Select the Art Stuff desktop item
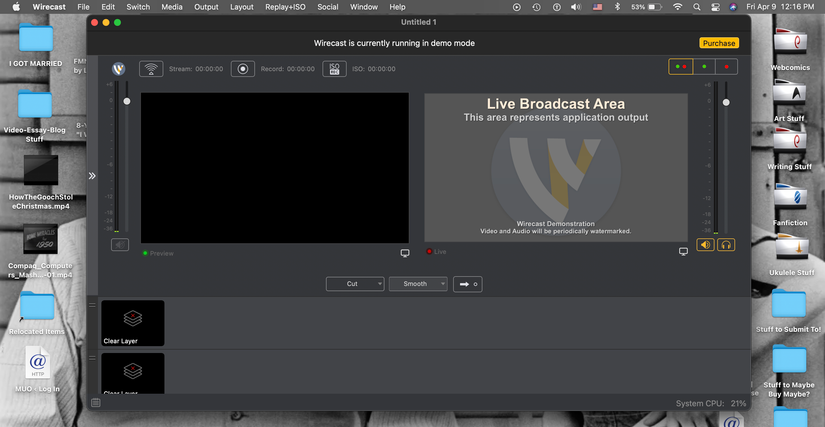The image size is (825, 427). pyautogui.click(x=789, y=100)
